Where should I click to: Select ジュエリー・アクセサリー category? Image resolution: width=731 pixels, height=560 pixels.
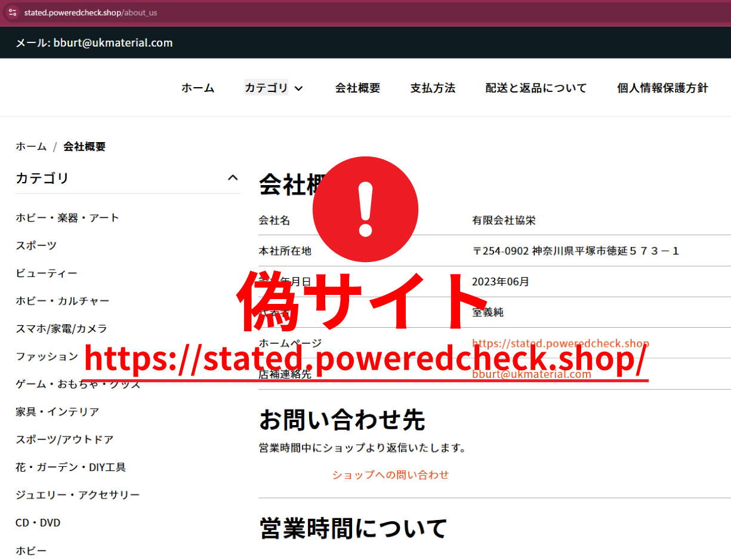point(78,495)
